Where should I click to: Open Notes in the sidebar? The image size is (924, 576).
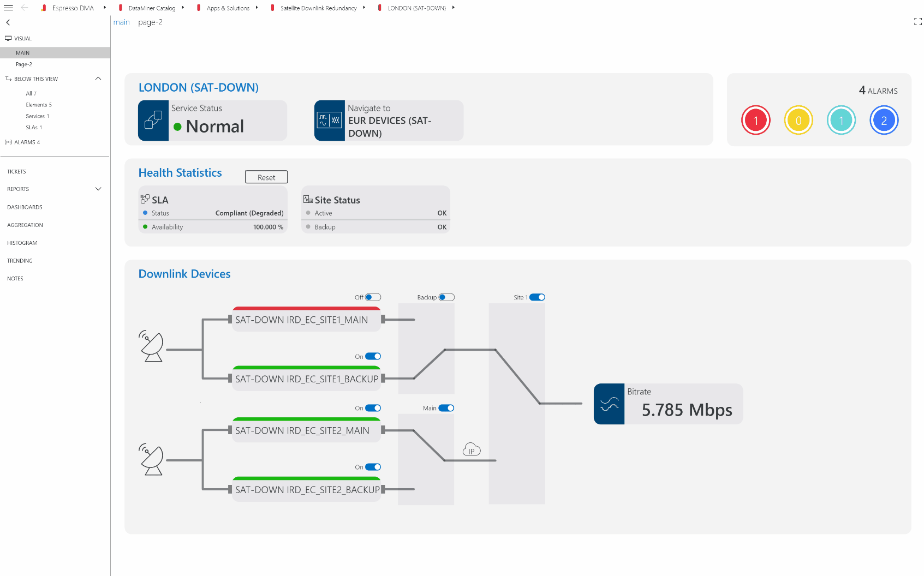[x=15, y=278]
